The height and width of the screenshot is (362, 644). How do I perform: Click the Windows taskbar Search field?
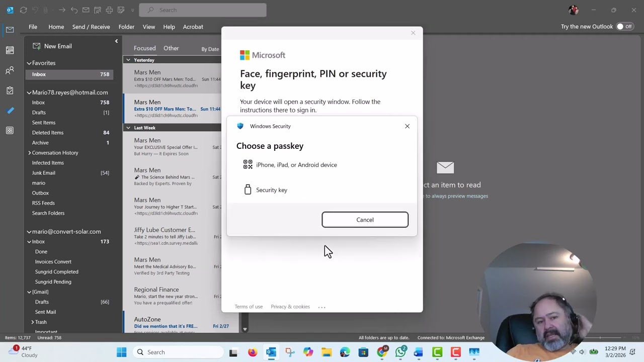[x=178, y=352]
